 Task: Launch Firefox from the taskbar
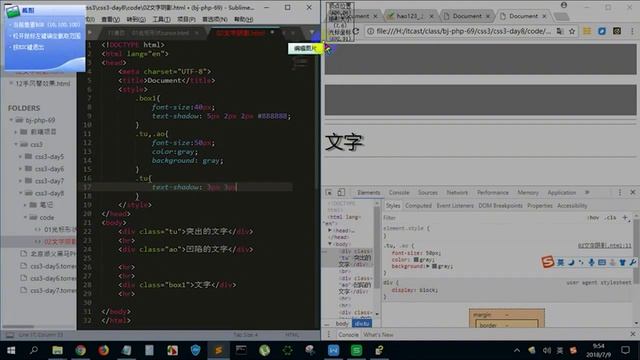pyautogui.click(x=104, y=350)
